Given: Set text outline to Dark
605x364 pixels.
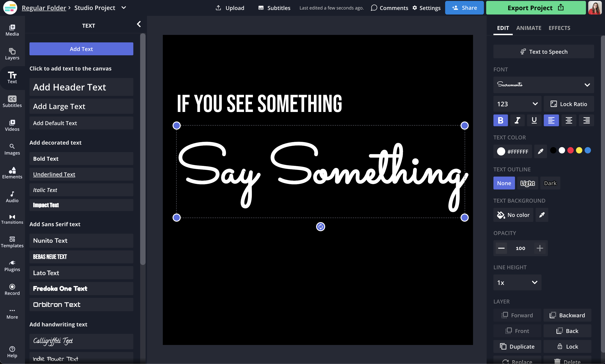Looking at the screenshot, I should [550, 183].
